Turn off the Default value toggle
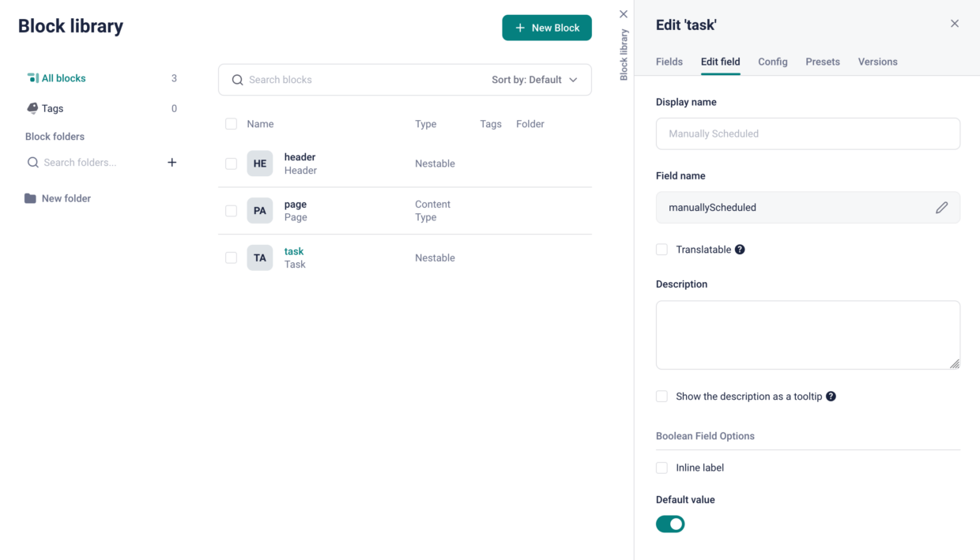Screen dimensions: 980x560 [670, 524]
